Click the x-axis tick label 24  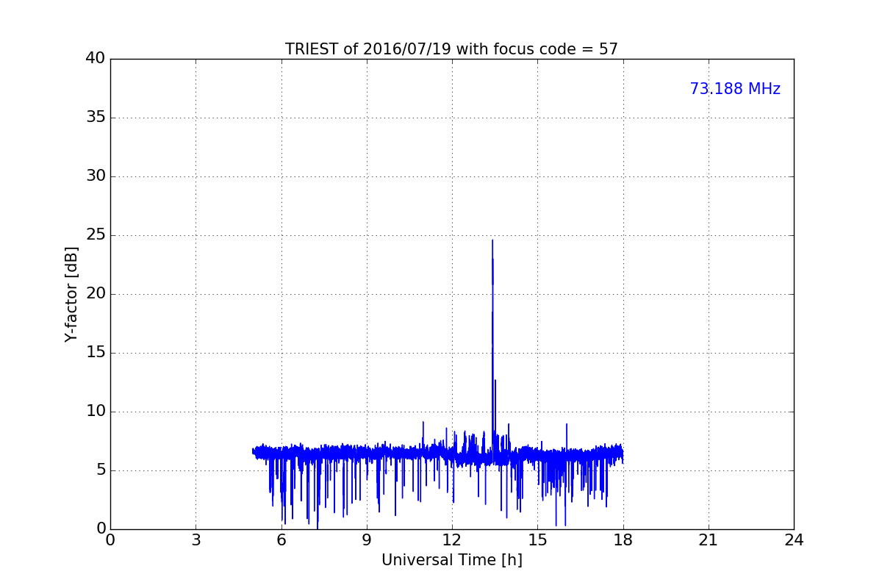794,539
